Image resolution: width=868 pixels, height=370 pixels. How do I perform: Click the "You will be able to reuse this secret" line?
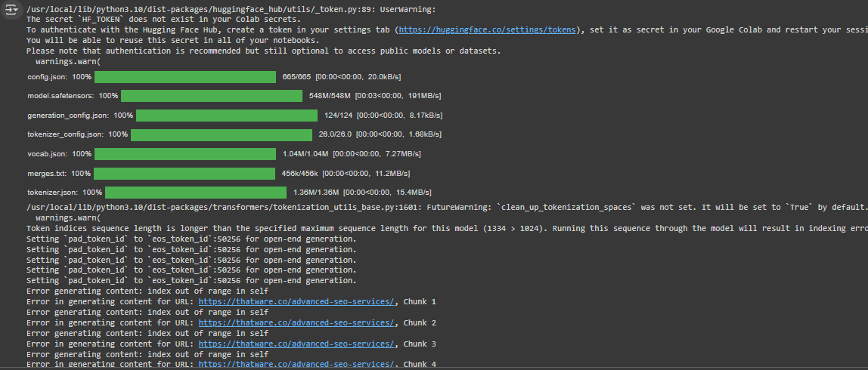pos(172,40)
